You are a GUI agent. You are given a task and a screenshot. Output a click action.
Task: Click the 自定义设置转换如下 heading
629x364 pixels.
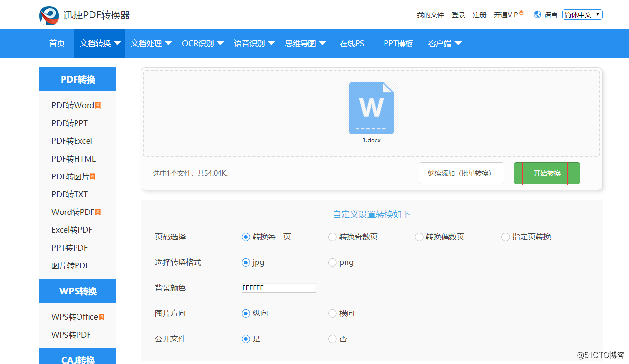tap(372, 214)
